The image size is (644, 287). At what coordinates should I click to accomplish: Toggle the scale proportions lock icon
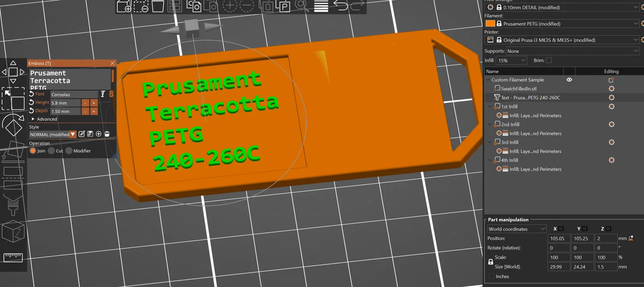tap(491, 262)
